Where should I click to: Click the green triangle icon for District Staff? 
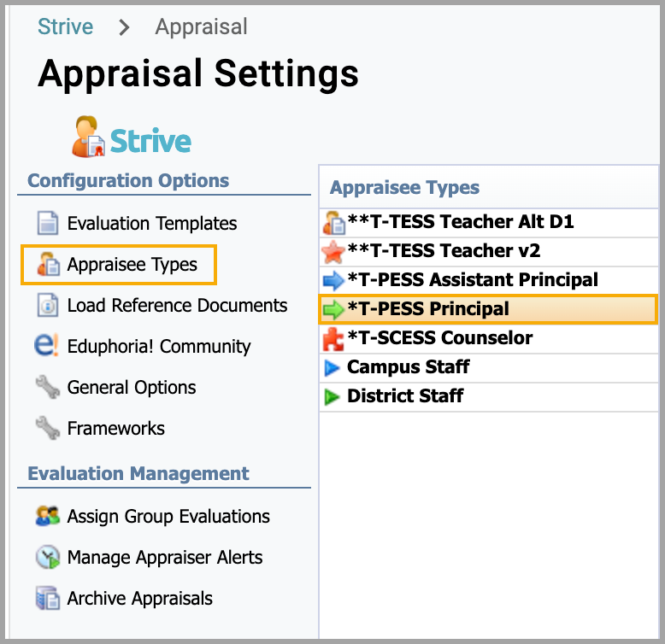(x=332, y=397)
